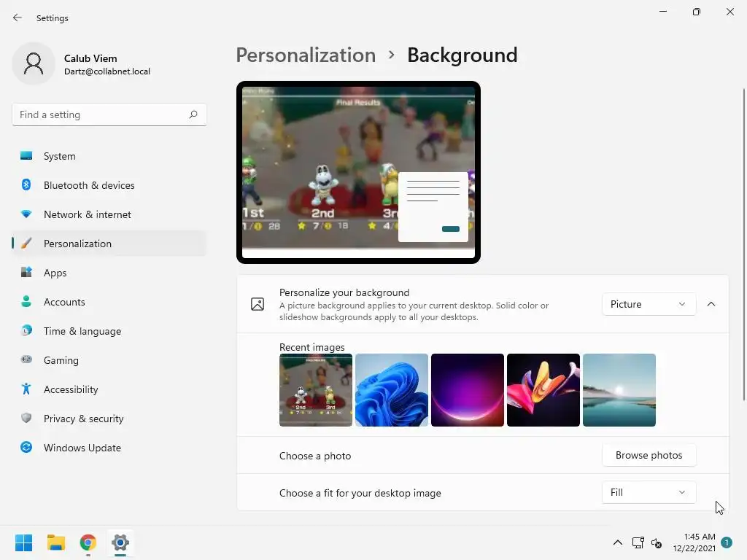Image resolution: width=747 pixels, height=560 pixels.
Task: Open Apps settings
Action: click(x=109, y=273)
